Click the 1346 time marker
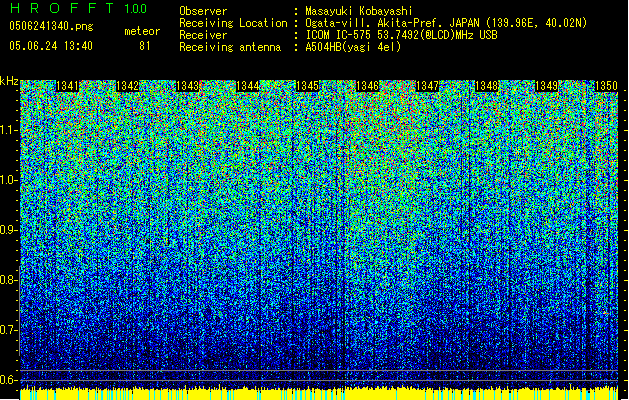Screen dimensions: 629x400 coord(367,86)
